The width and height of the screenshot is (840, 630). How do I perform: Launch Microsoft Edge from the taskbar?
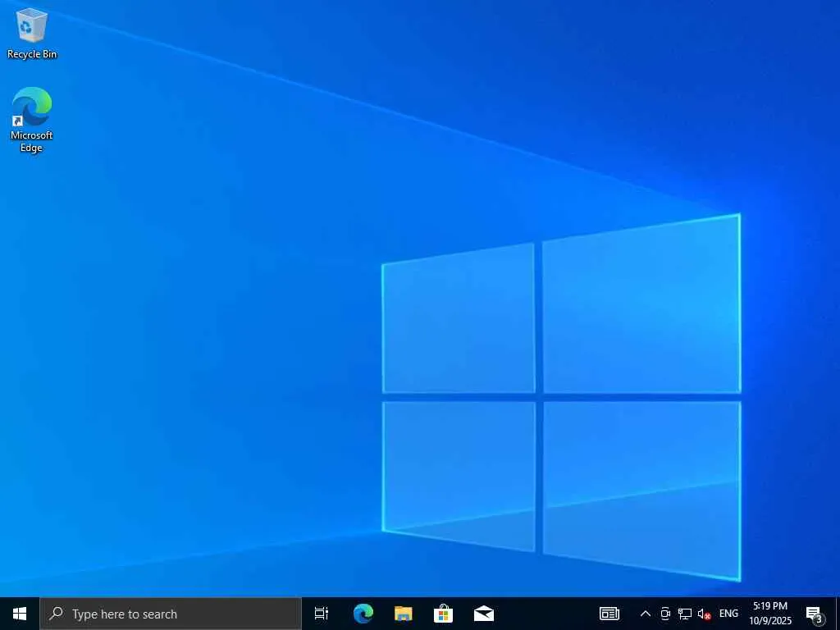363,614
